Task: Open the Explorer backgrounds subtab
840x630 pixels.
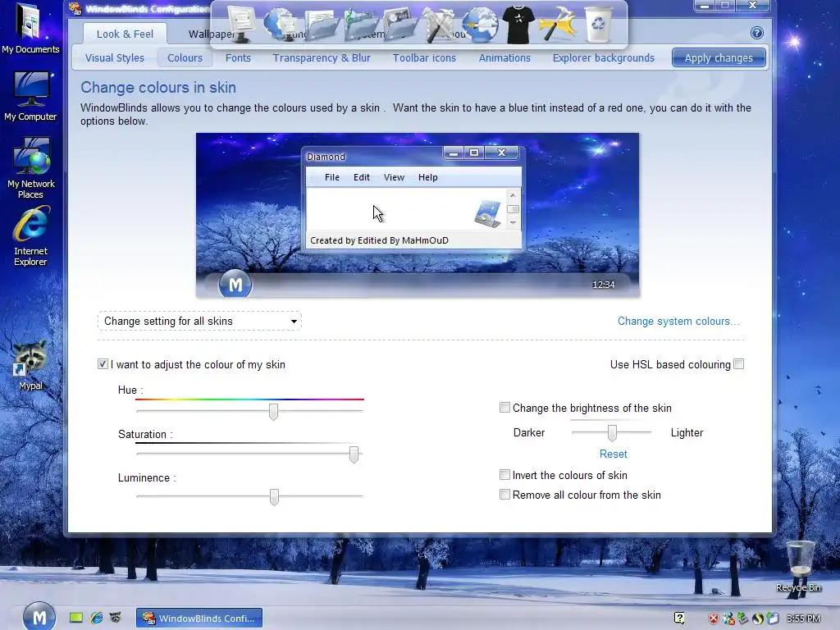Action: click(x=603, y=58)
